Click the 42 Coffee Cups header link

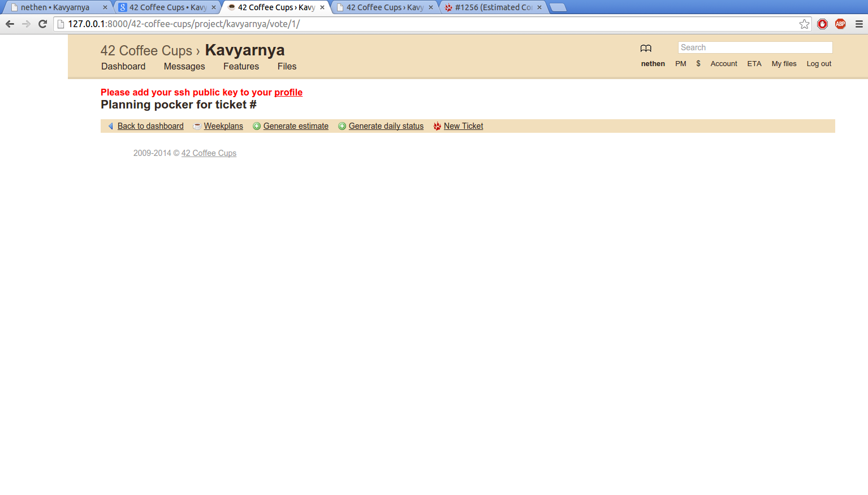tap(146, 50)
